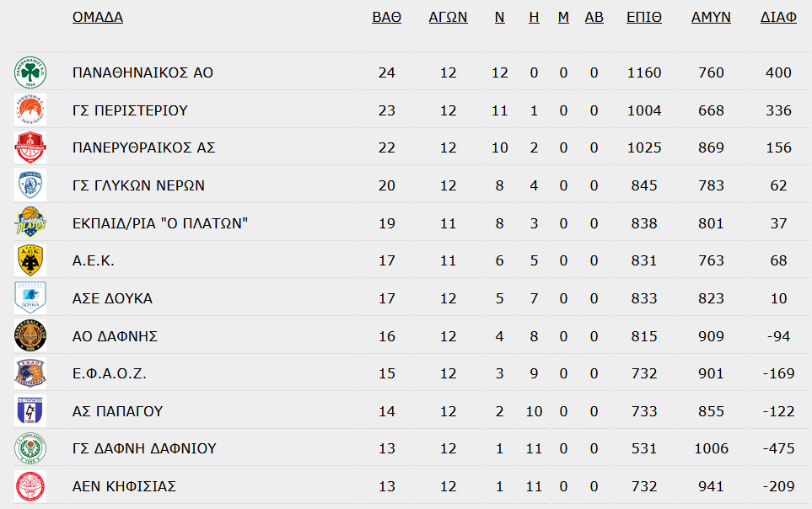812x509 pixels.
Task: Click the yellow Platon basketball logo
Action: pos(30,222)
